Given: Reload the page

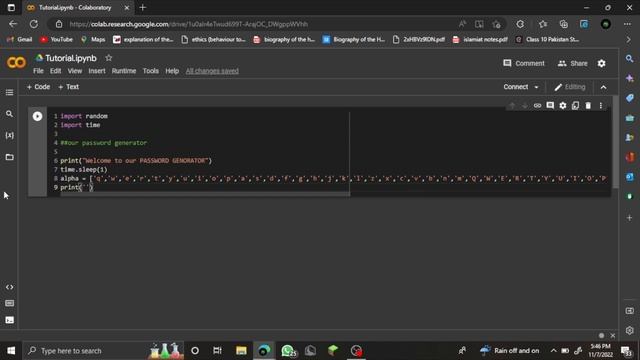Looking at the screenshot, I should pos(33,24).
